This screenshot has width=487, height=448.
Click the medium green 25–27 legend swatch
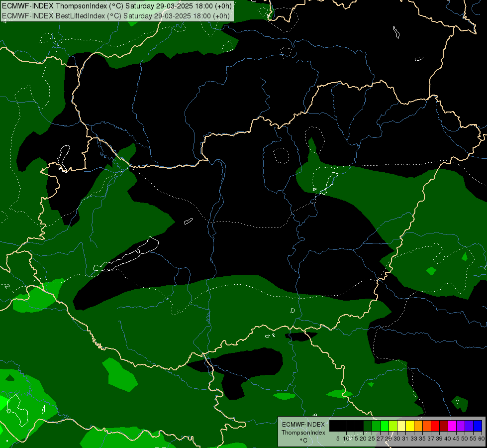[376, 426]
